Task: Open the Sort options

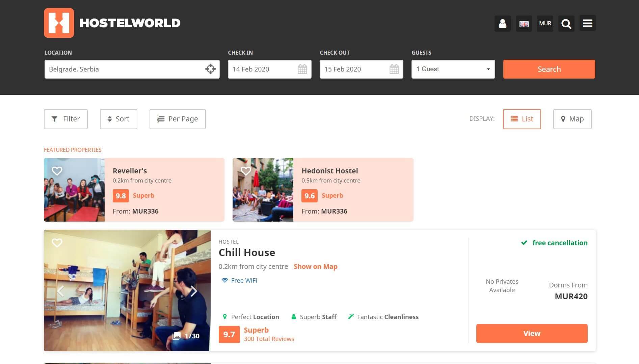Action: pos(118,119)
